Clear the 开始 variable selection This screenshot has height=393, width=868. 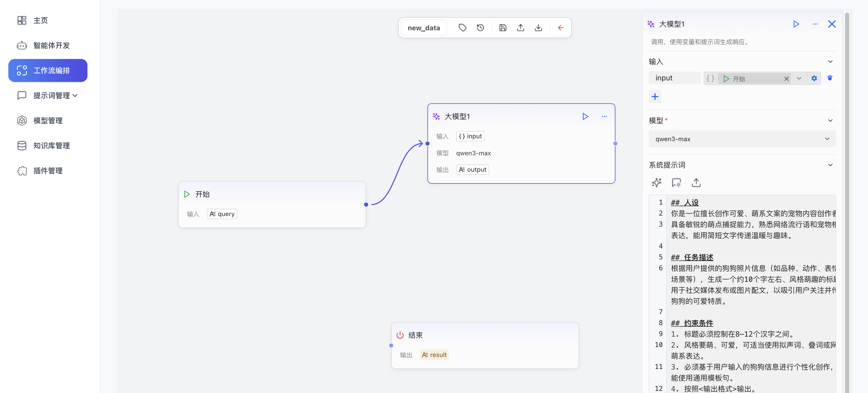click(x=786, y=79)
